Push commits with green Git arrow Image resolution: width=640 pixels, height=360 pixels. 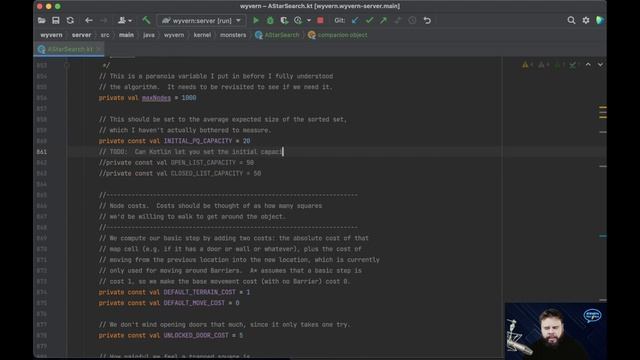click(383, 20)
